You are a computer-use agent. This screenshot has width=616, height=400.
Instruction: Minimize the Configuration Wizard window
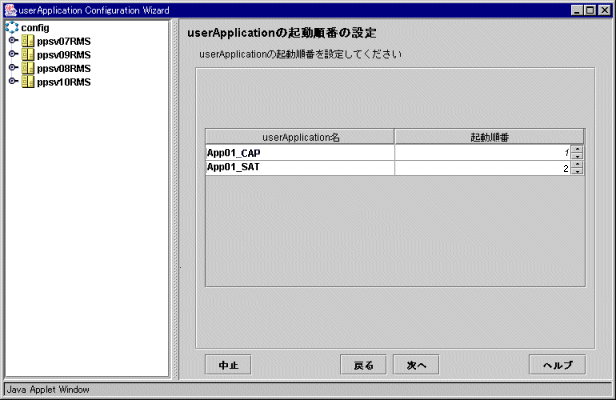coord(577,10)
